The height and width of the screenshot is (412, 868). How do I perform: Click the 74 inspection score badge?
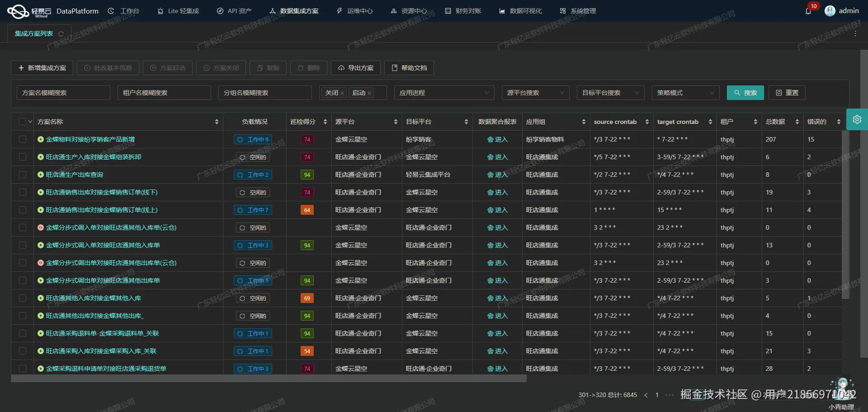pos(307,139)
